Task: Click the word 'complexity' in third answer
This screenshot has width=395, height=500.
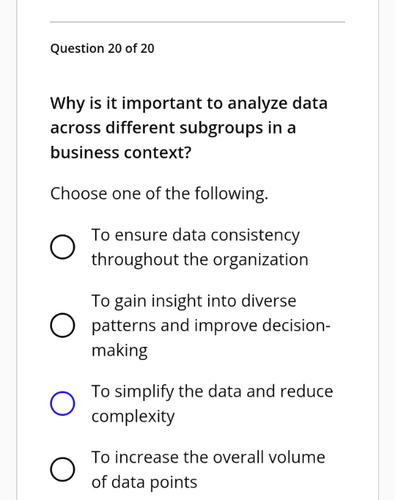Action: [x=133, y=416]
